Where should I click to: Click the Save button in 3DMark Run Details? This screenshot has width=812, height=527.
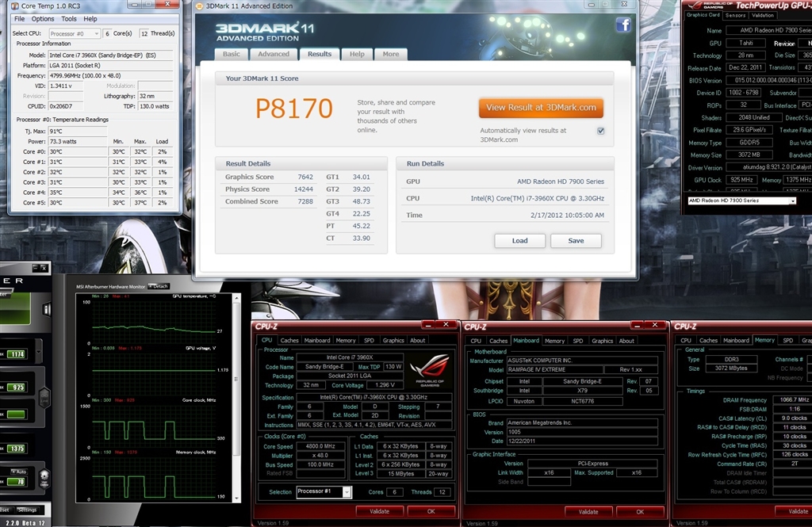coord(576,241)
